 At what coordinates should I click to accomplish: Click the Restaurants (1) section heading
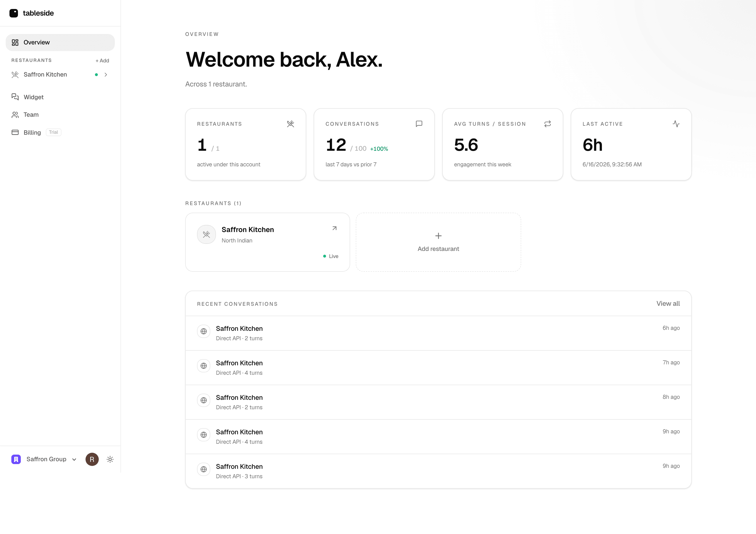pyautogui.click(x=213, y=203)
